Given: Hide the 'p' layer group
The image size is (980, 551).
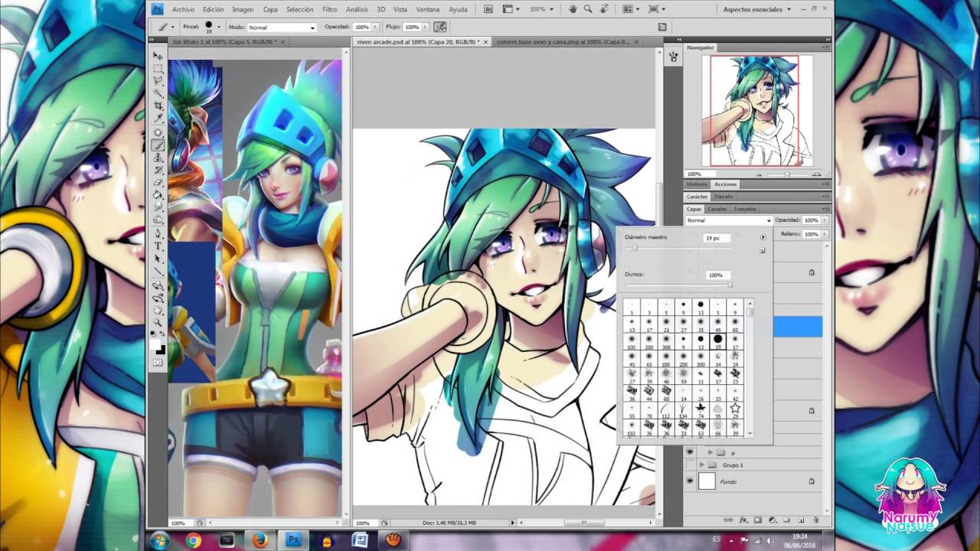Looking at the screenshot, I should click(x=690, y=452).
